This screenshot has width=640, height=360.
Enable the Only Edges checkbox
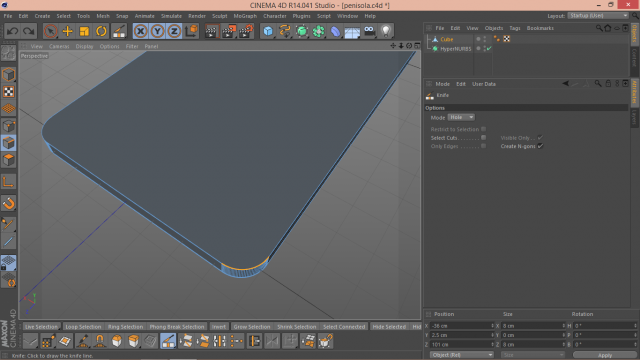point(483,146)
